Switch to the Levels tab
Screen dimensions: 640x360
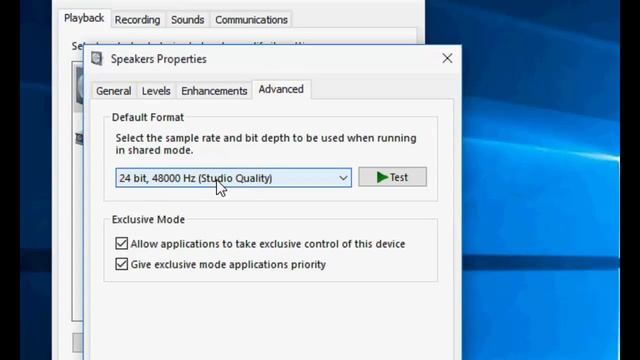click(x=156, y=91)
